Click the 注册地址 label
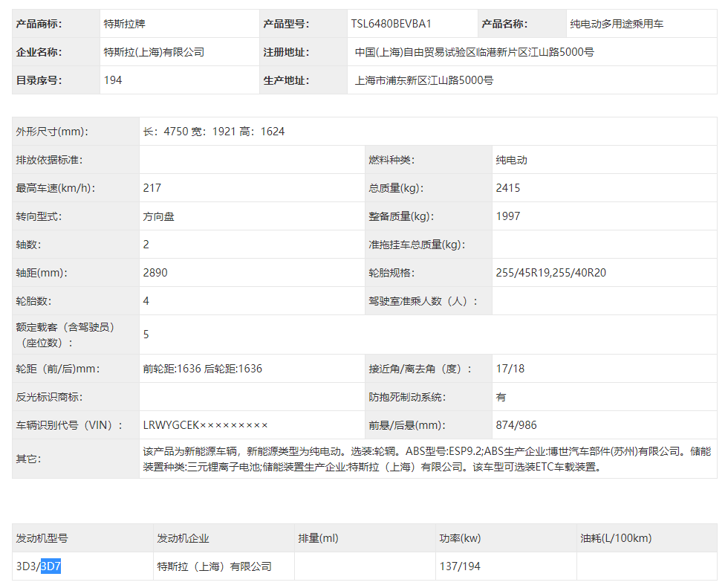This screenshot has height=588, width=728. pyautogui.click(x=286, y=52)
